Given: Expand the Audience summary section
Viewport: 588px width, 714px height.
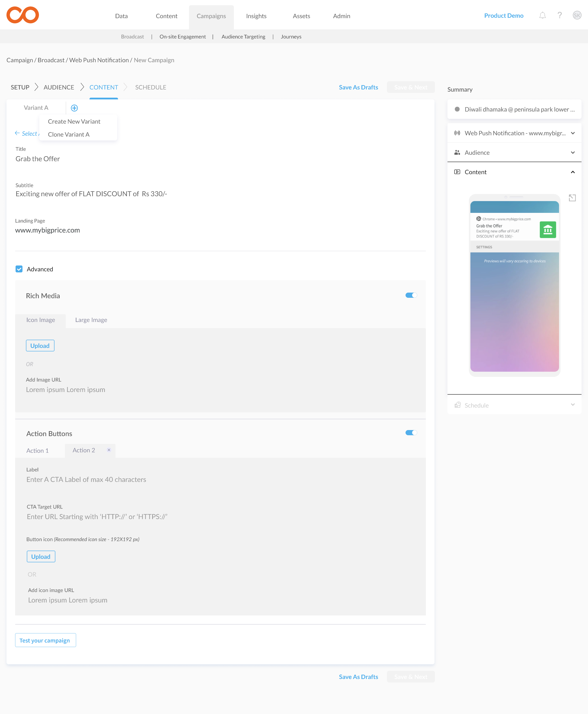Looking at the screenshot, I should [572, 153].
